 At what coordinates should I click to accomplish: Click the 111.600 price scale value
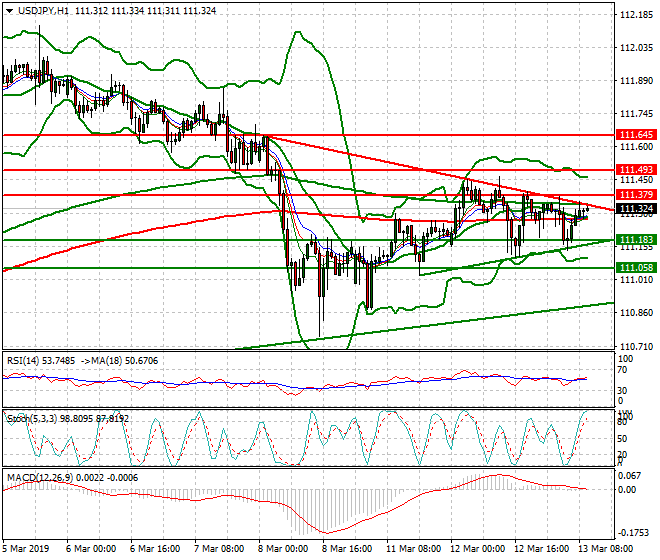(x=637, y=147)
